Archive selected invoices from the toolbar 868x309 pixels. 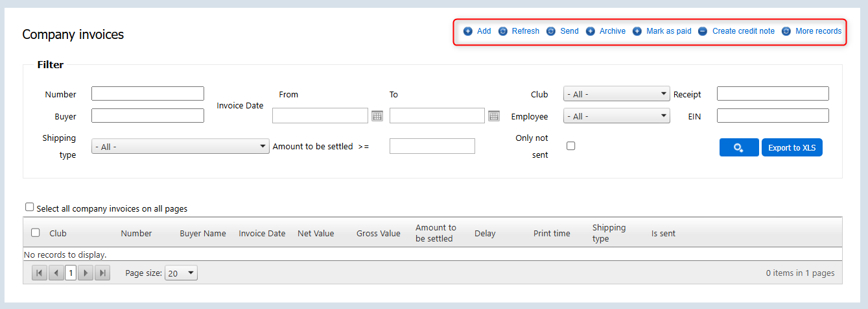[x=591, y=31]
